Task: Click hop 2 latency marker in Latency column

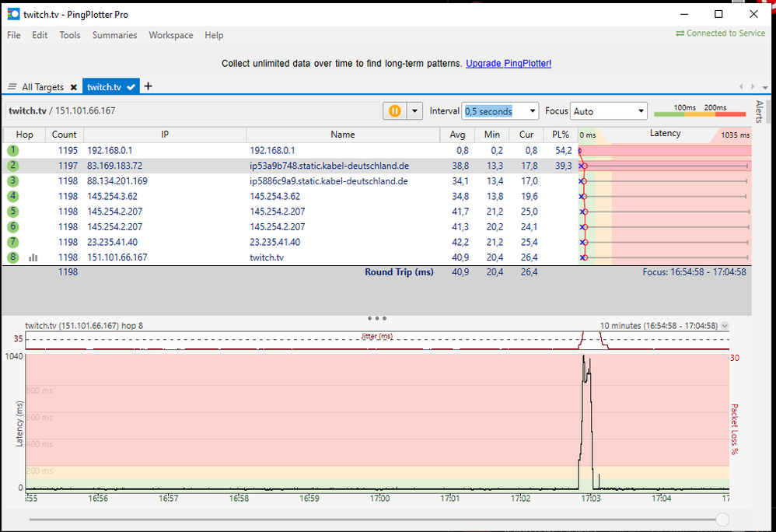Action: coord(584,166)
